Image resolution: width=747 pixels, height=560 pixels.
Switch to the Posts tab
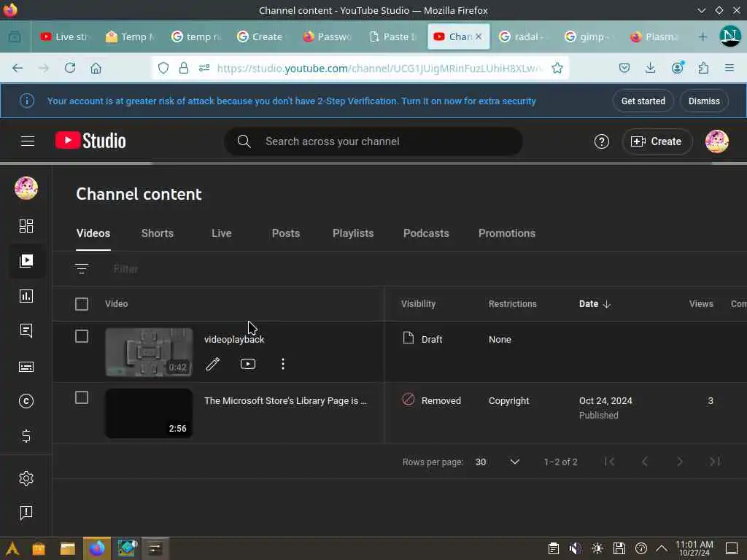point(286,233)
